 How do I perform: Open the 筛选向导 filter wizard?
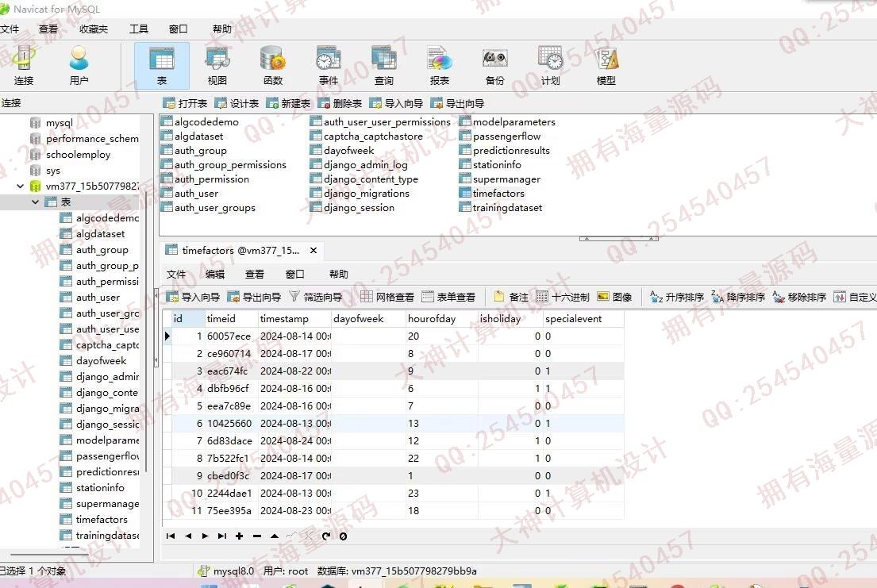click(315, 297)
